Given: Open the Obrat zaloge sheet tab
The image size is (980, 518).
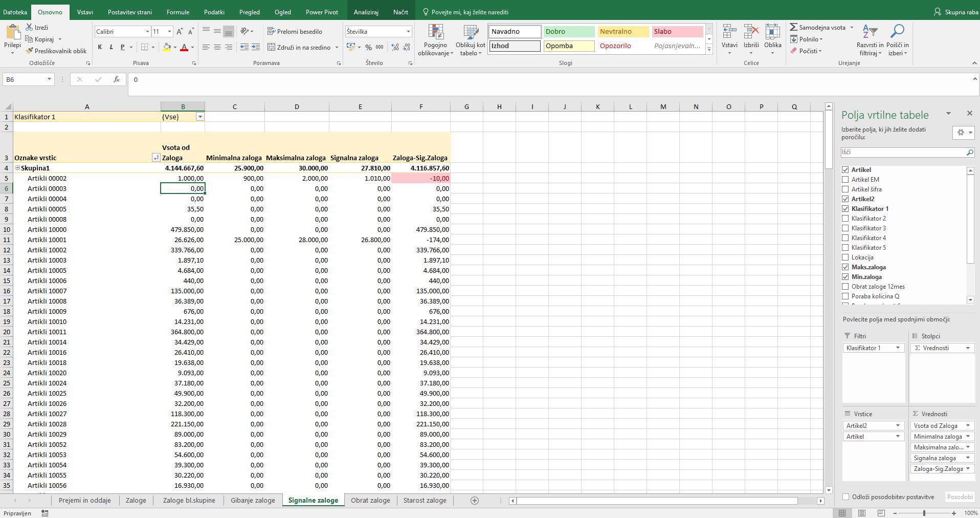Looking at the screenshot, I should [x=370, y=500].
